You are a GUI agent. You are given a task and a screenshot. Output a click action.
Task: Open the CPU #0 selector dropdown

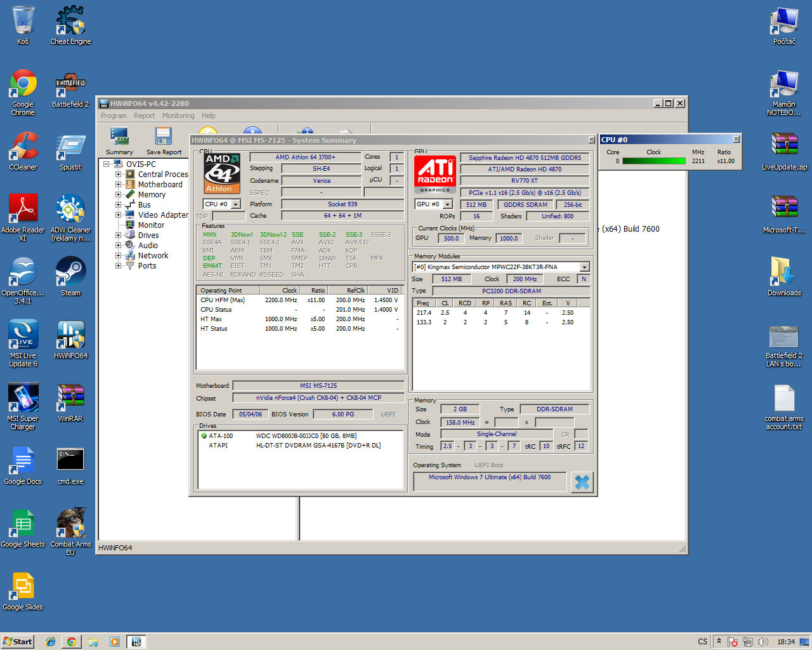point(236,204)
